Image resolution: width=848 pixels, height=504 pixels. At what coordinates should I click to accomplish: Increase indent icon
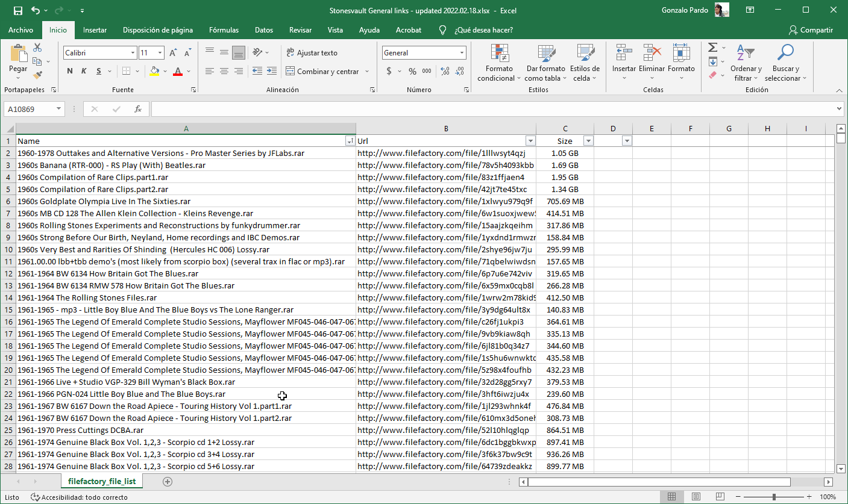click(271, 71)
